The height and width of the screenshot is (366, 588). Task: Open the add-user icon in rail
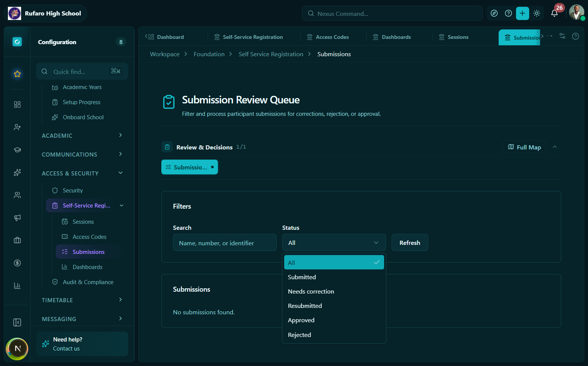17,127
